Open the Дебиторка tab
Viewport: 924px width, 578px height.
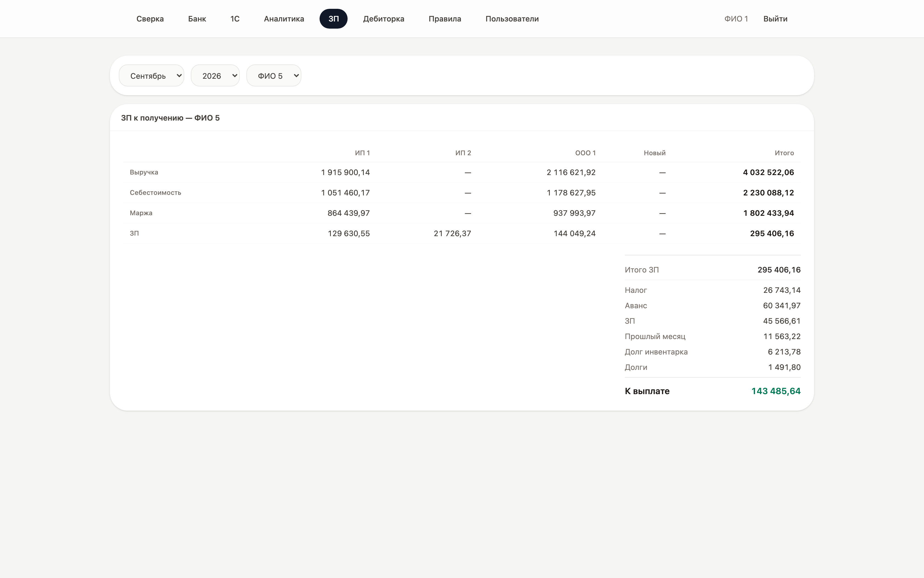coord(383,19)
